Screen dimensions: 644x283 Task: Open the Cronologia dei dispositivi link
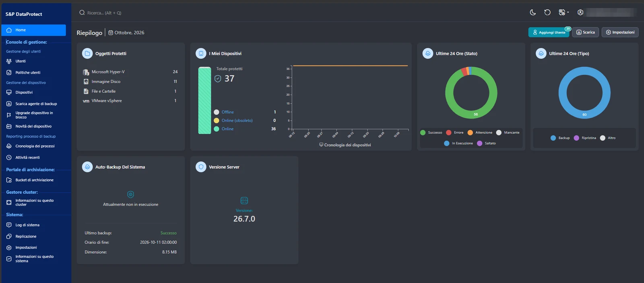pyautogui.click(x=345, y=145)
